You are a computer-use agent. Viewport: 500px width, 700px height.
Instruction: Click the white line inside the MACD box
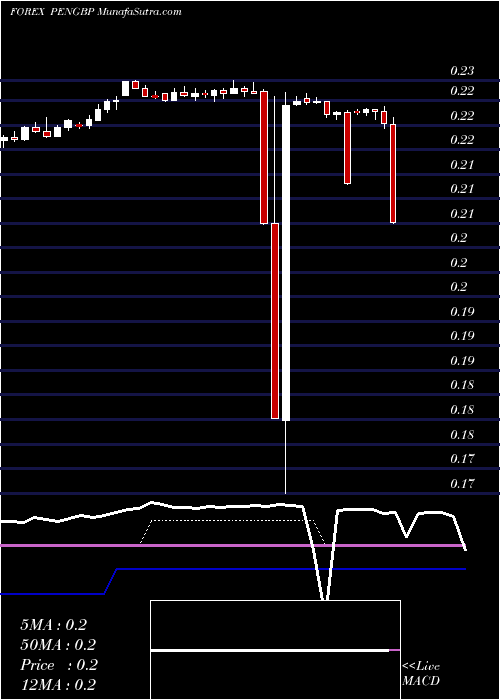click(x=270, y=651)
